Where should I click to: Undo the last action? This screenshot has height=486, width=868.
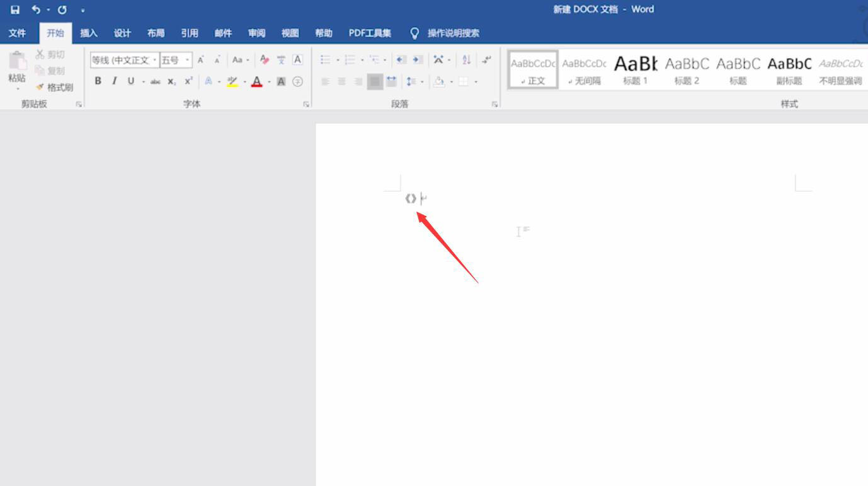[x=36, y=10]
